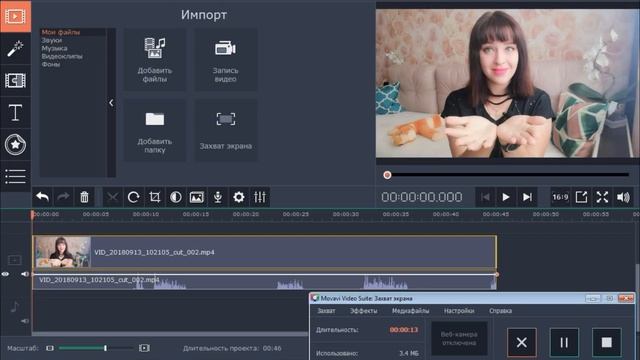
Task: Click the preview video frame
Action: [x=508, y=84]
